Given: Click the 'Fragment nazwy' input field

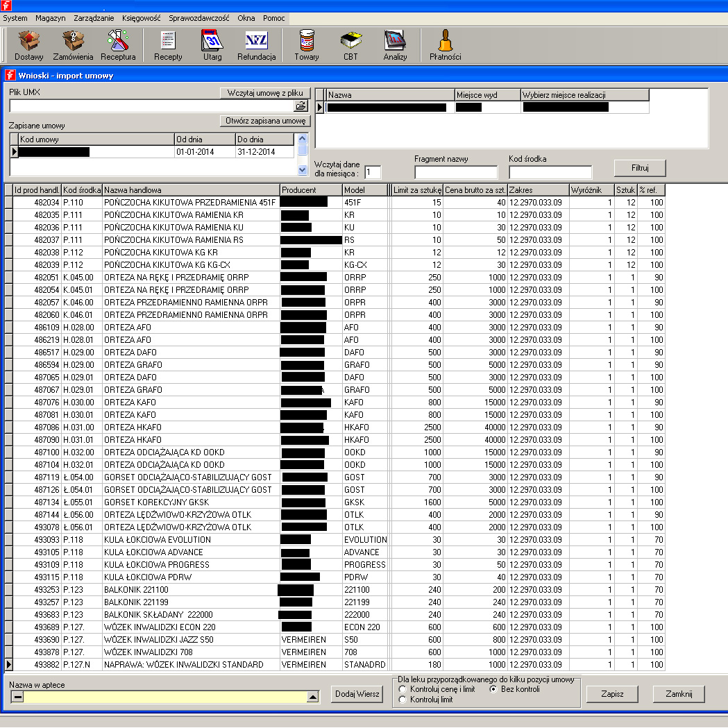Looking at the screenshot, I should [x=456, y=172].
